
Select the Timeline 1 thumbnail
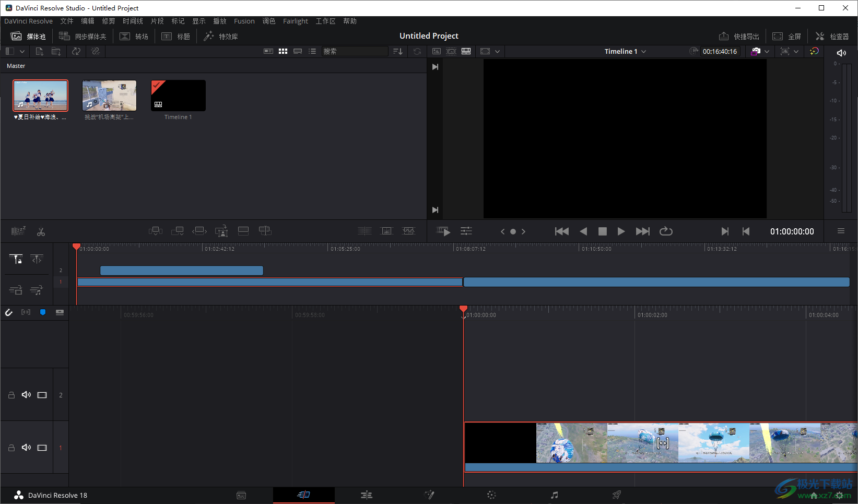click(x=178, y=96)
